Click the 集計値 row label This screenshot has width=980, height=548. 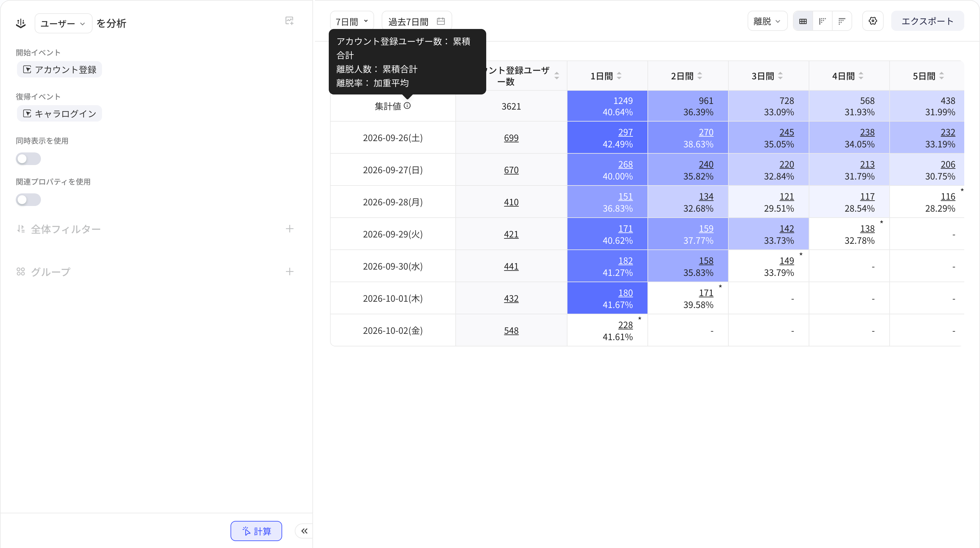[x=388, y=106]
